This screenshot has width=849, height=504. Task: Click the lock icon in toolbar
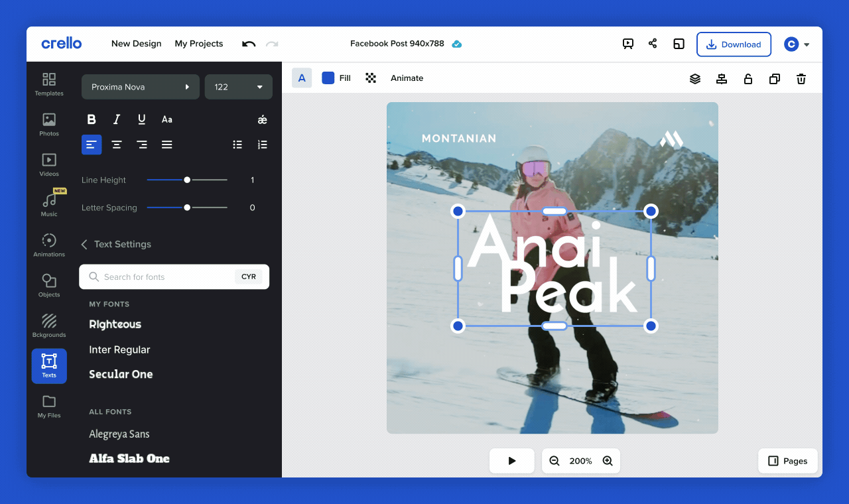click(748, 79)
